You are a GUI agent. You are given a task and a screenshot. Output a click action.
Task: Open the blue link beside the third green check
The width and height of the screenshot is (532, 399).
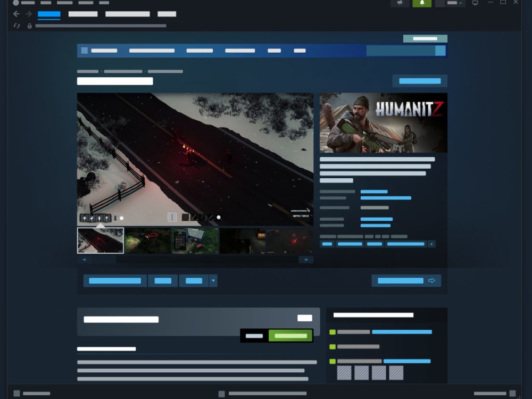coord(407,361)
